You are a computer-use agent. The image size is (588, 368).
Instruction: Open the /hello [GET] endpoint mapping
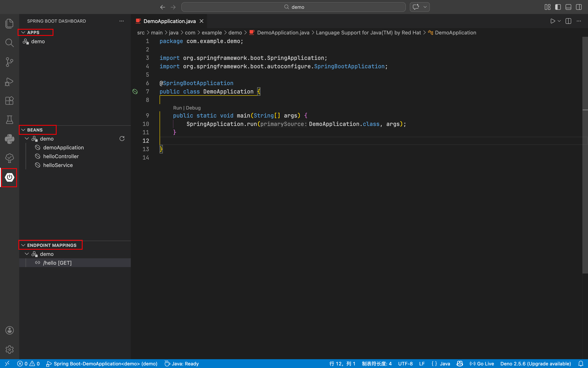tap(75, 263)
